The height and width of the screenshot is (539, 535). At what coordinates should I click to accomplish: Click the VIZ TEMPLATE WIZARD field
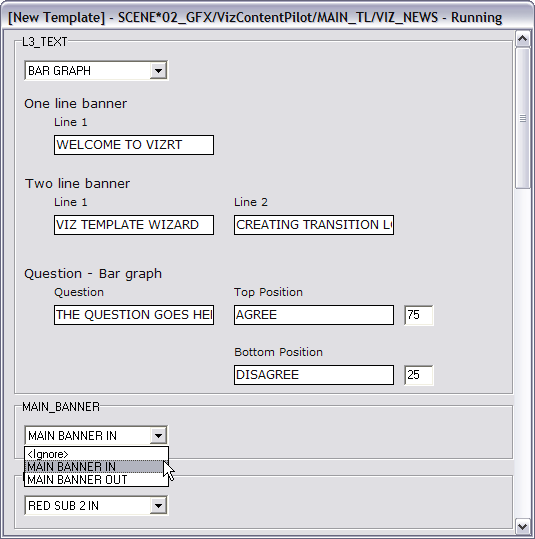[134, 225]
